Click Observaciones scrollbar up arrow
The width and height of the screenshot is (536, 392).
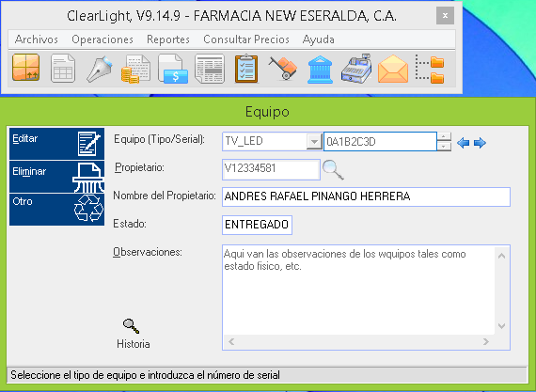501,256
